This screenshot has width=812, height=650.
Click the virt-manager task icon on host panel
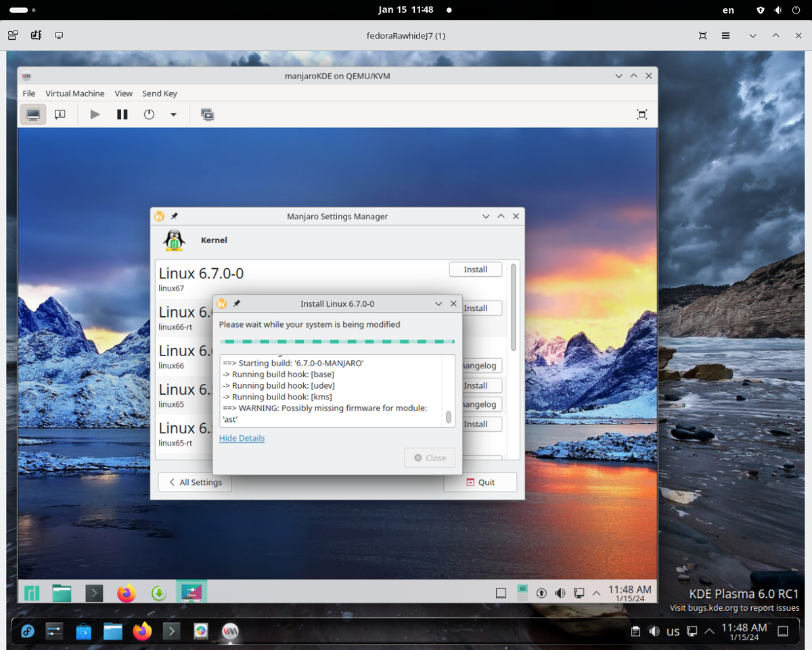230,632
